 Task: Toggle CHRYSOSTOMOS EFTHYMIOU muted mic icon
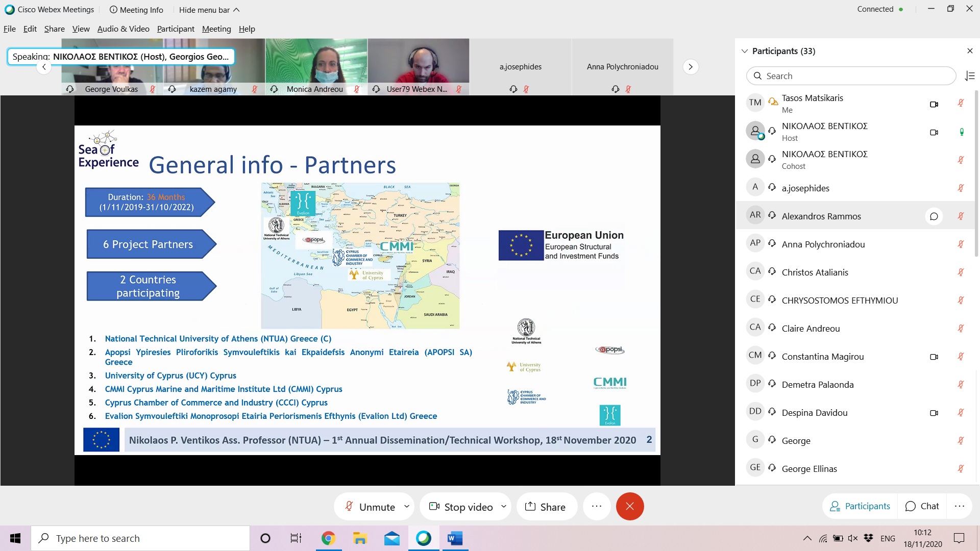tap(961, 300)
